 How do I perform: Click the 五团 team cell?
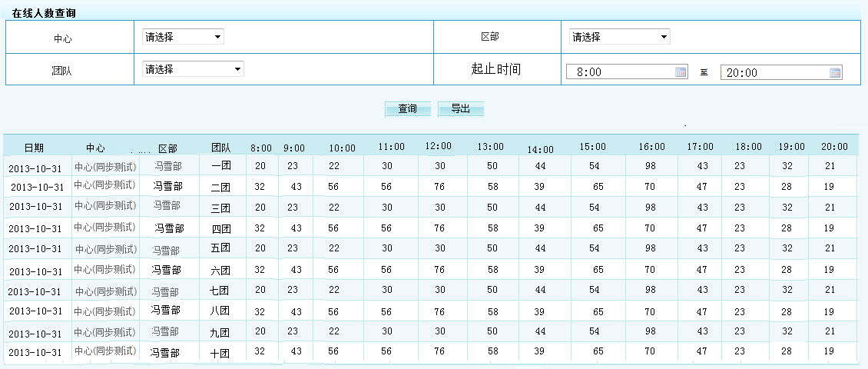pyautogui.click(x=220, y=248)
